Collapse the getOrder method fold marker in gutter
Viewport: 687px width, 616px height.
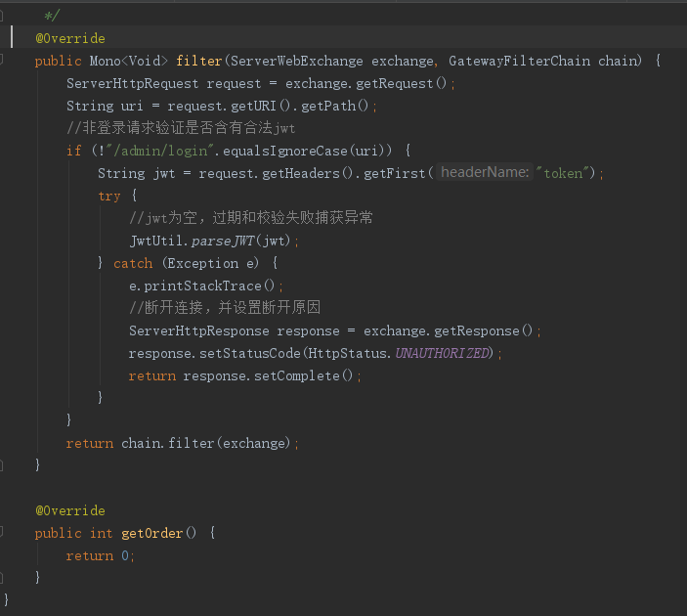point(1,533)
